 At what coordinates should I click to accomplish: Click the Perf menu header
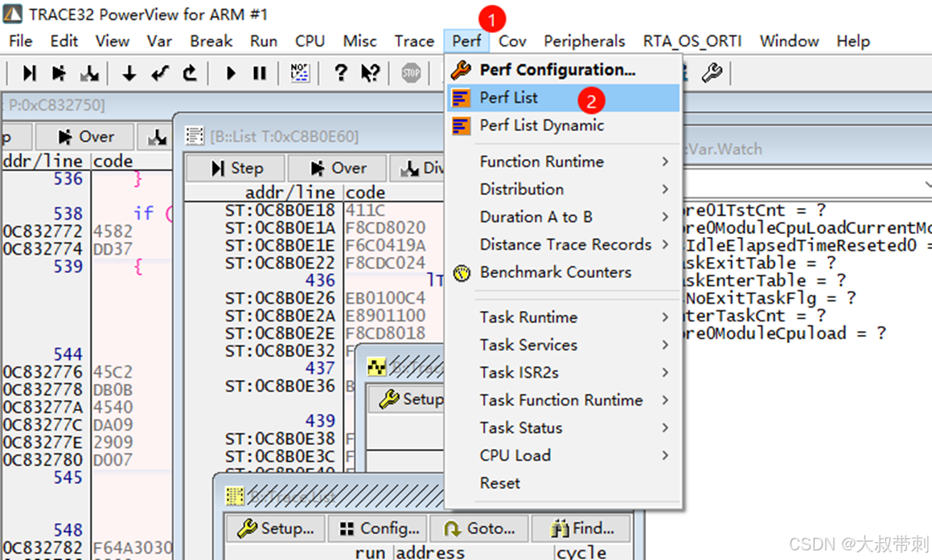tap(466, 41)
